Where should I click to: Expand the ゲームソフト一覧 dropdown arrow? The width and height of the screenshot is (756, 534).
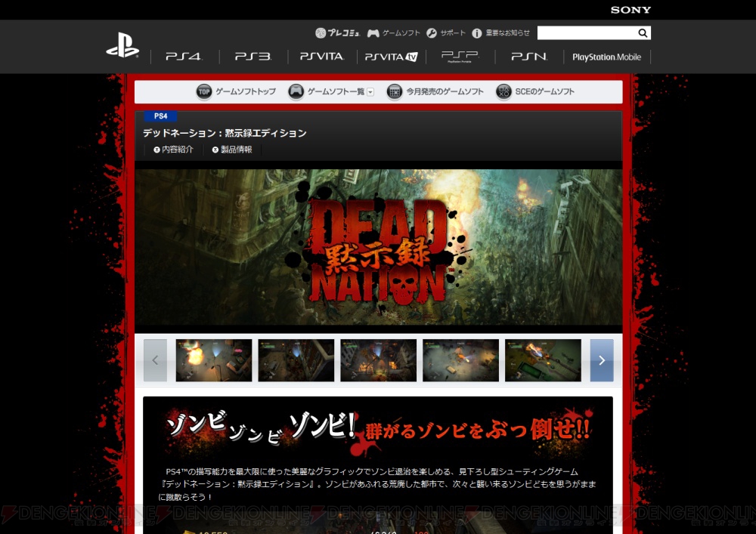(x=370, y=92)
